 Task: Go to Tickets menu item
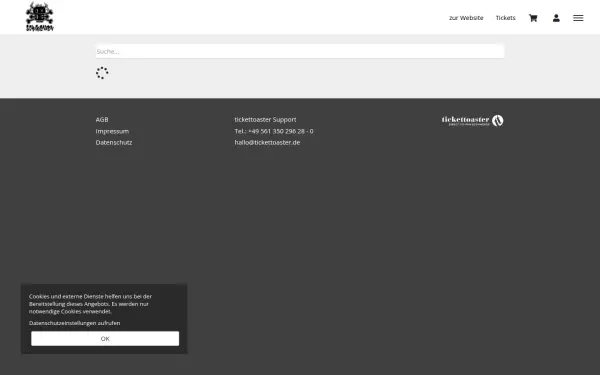tap(505, 18)
